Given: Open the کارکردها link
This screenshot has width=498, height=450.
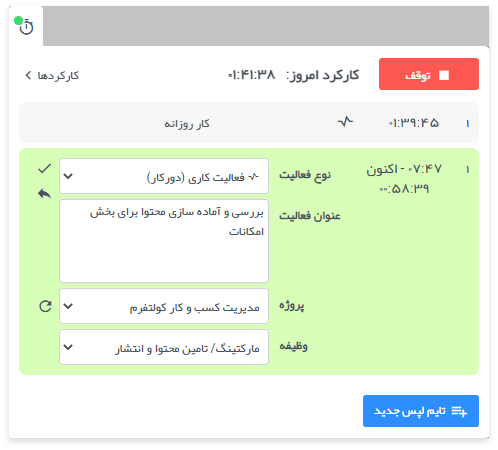Looking at the screenshot, I should (x=52, y=75).
